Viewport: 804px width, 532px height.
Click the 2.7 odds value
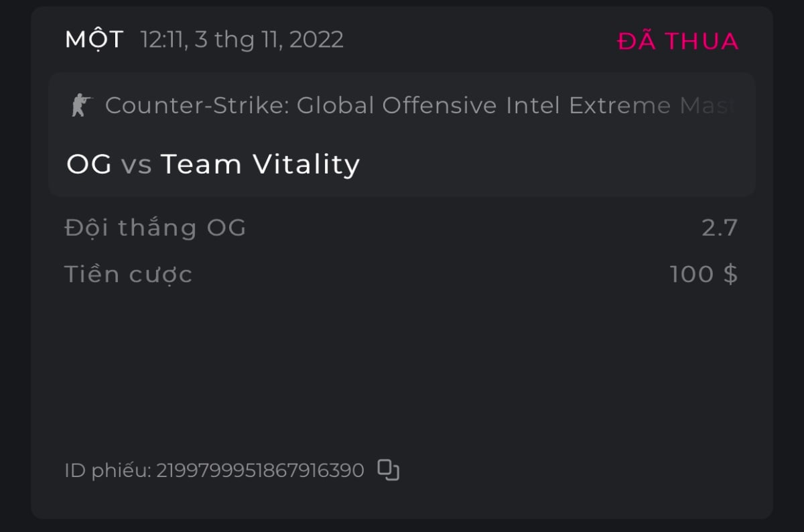coord(720,228)
